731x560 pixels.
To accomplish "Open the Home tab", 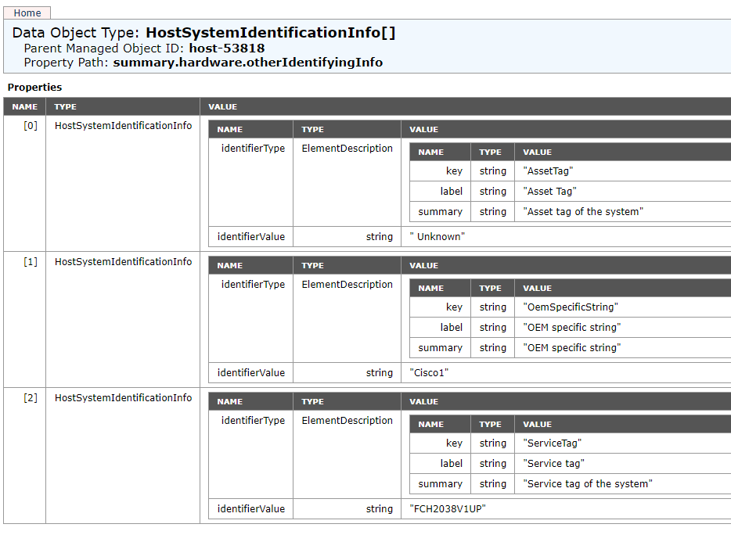I will coord(27,13).
